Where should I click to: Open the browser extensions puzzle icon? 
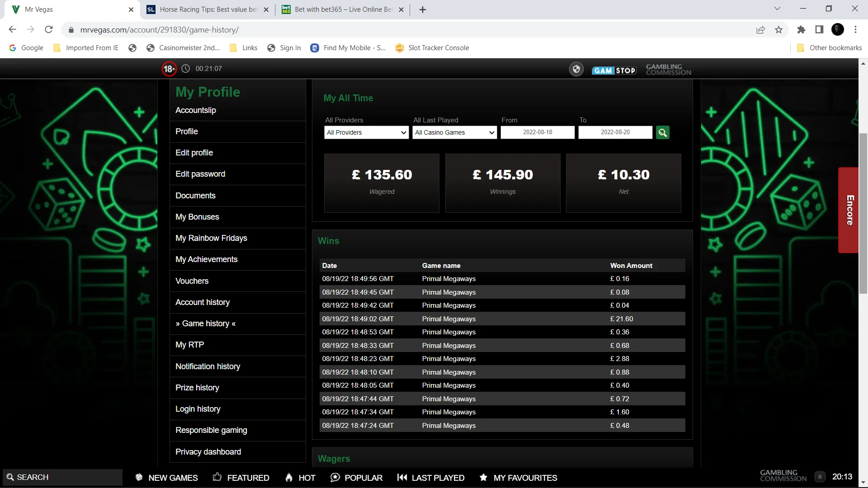(x=801, y=30)
